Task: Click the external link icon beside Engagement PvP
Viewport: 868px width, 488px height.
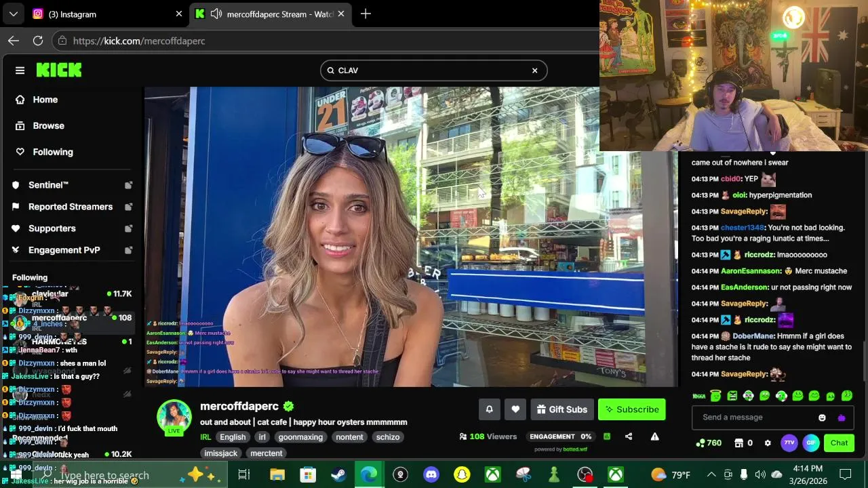Action: tap(128, 250)
